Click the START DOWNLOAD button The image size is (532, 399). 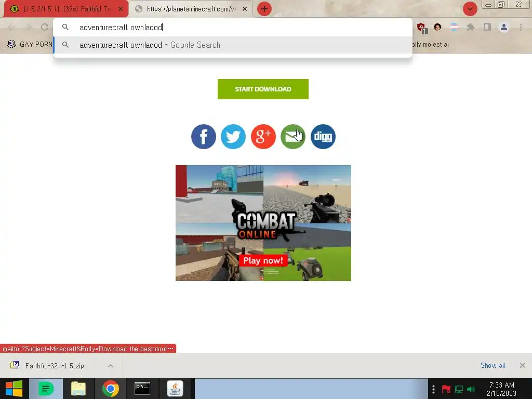click(263, 89)
